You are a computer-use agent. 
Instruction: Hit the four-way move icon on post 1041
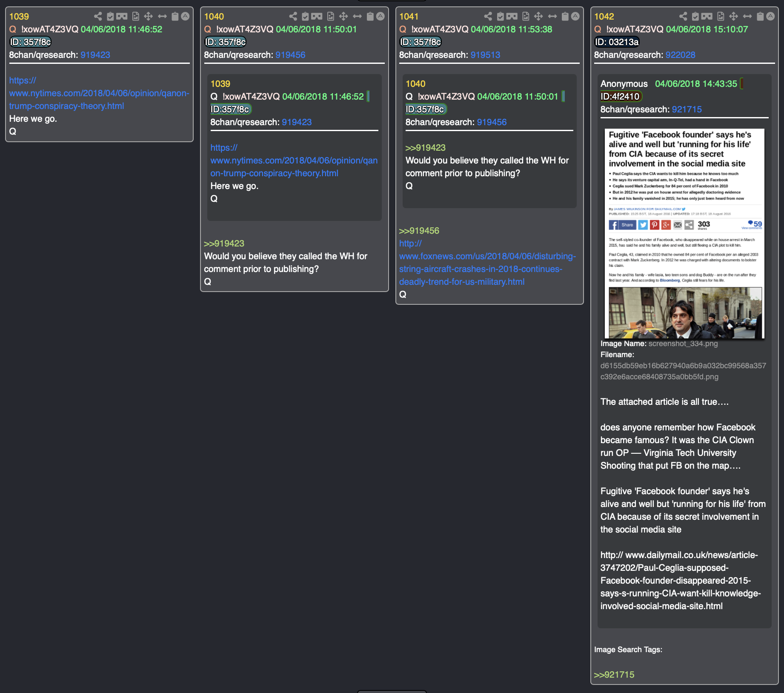click(x=538, y=16)
